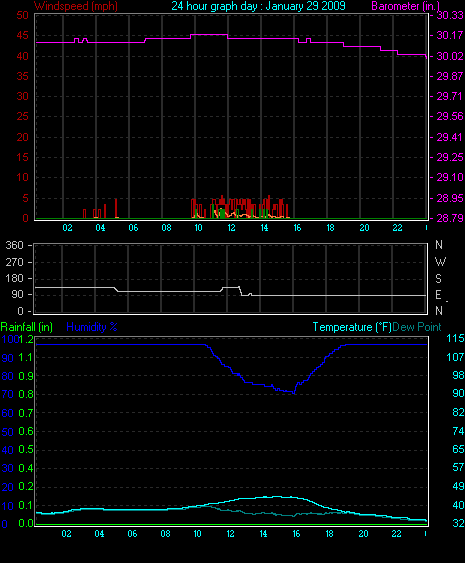
Task: Click the 115 temperature scale value
Action: tap(455, 339)
